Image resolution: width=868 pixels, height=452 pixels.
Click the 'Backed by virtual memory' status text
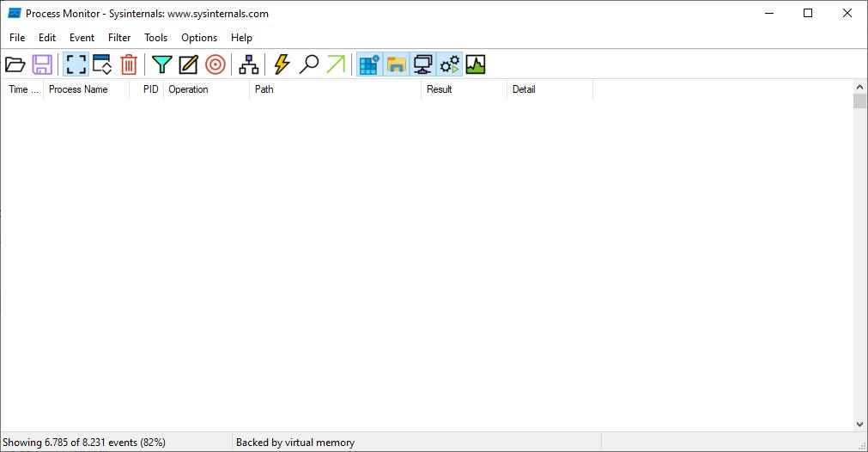point(295,443)
